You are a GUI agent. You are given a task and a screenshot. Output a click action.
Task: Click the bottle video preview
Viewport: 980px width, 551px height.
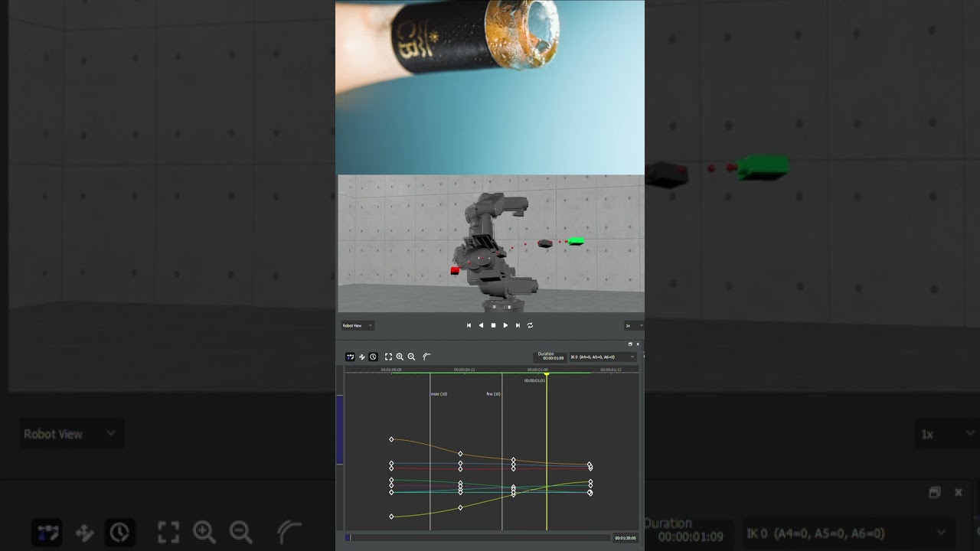[x=490, y=87]
